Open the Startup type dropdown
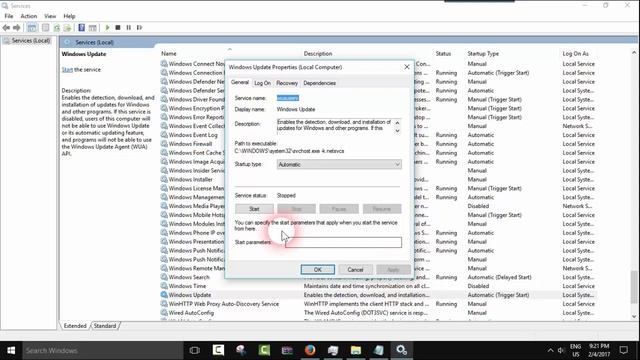This screenshot has height=360, width=640. pyautogui.click(x=339, y=164)
